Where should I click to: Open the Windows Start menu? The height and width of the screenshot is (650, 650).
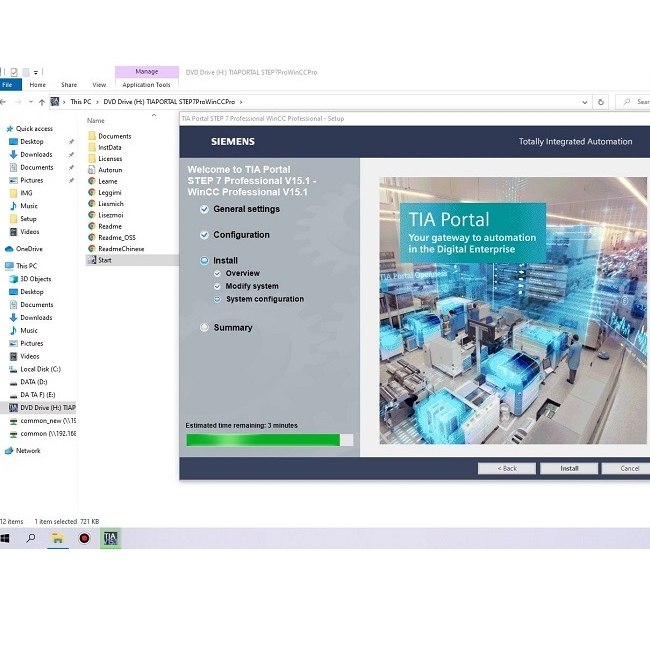click(x=5, y=538)
